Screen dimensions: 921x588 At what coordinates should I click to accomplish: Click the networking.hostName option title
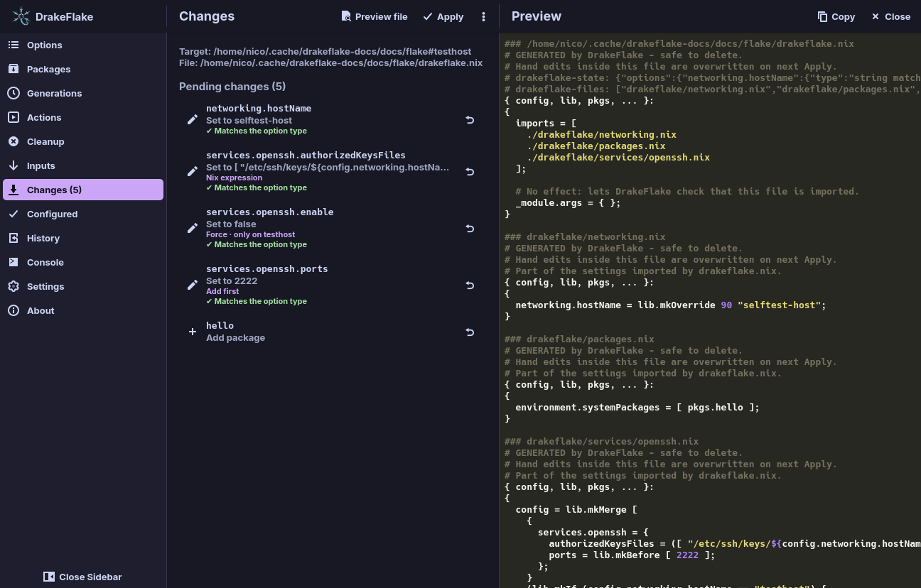tap(259, 109)
